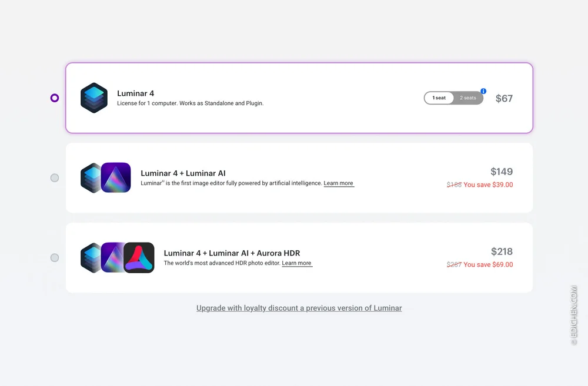Click the Luminar 4 + Luminar AI title

(x=183, y=173)
